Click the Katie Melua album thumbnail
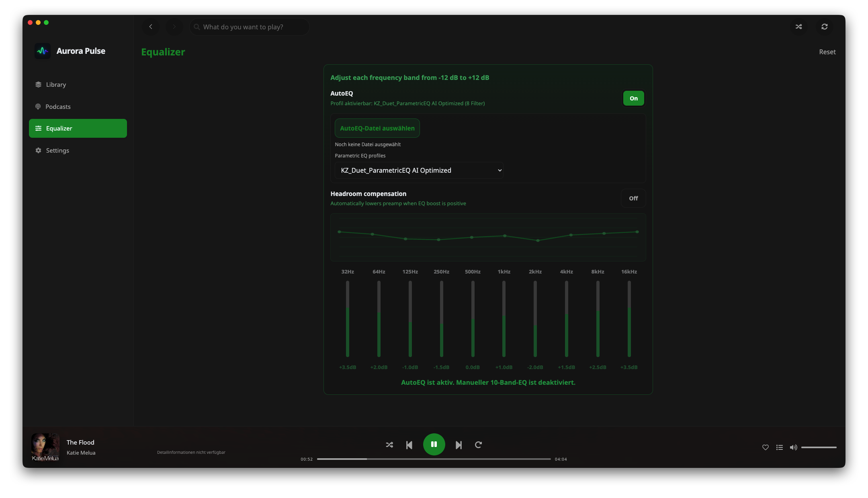This screenshot has width=868, height=498. tap(45, 447)
